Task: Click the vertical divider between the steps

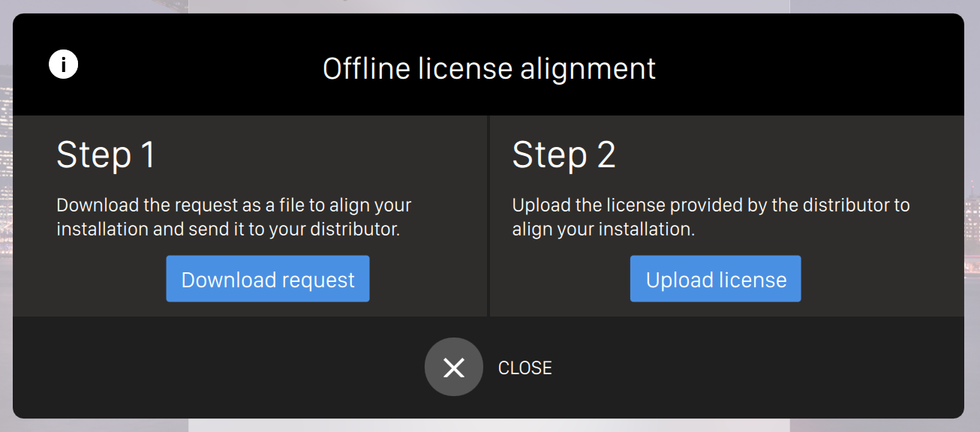Action: pyautogui.click(x=488, y=216)
